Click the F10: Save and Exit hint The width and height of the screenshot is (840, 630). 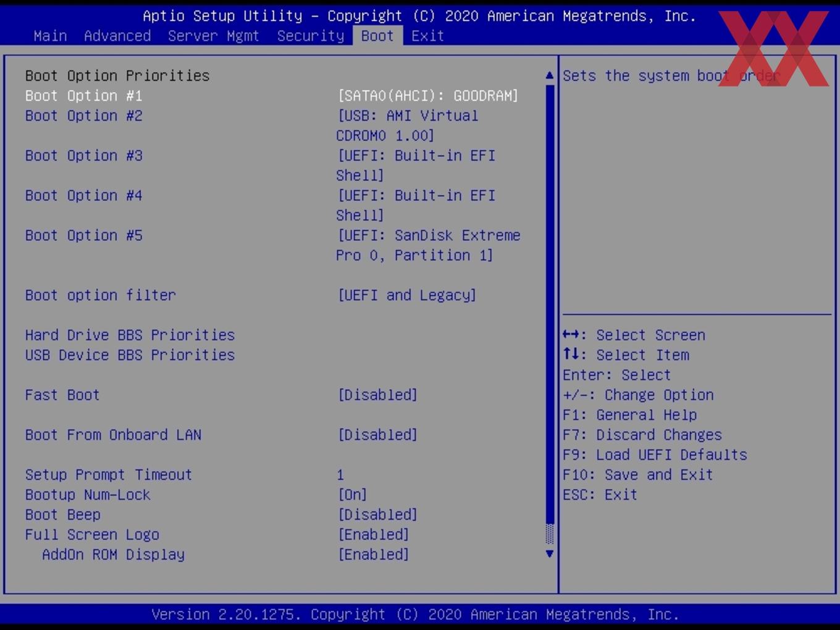click(638, 475)
